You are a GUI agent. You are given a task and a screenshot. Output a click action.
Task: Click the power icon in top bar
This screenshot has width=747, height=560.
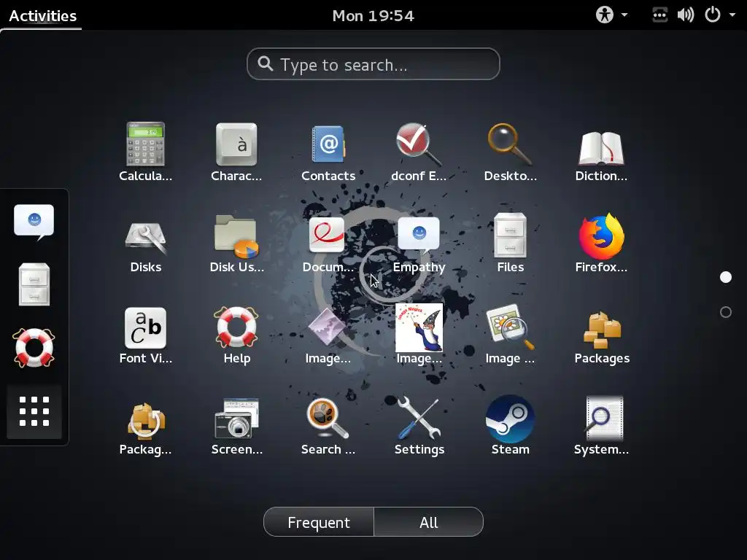[x=712, y=15]
